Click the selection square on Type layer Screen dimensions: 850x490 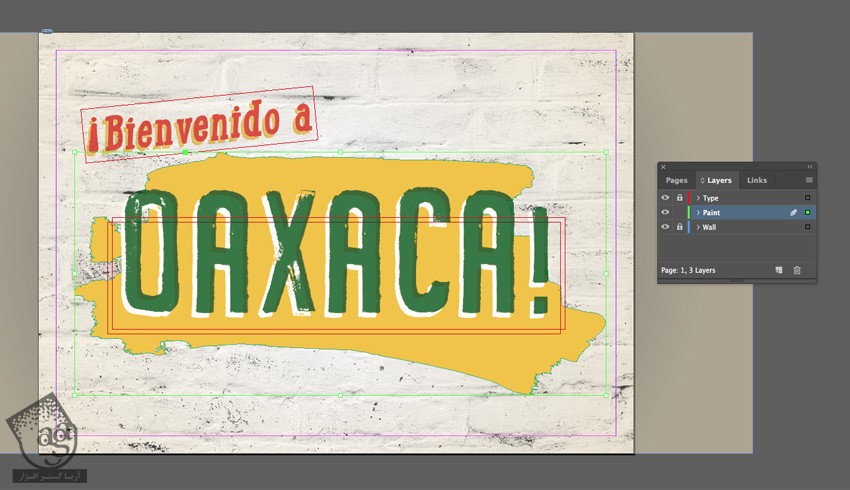coord(808,198)
